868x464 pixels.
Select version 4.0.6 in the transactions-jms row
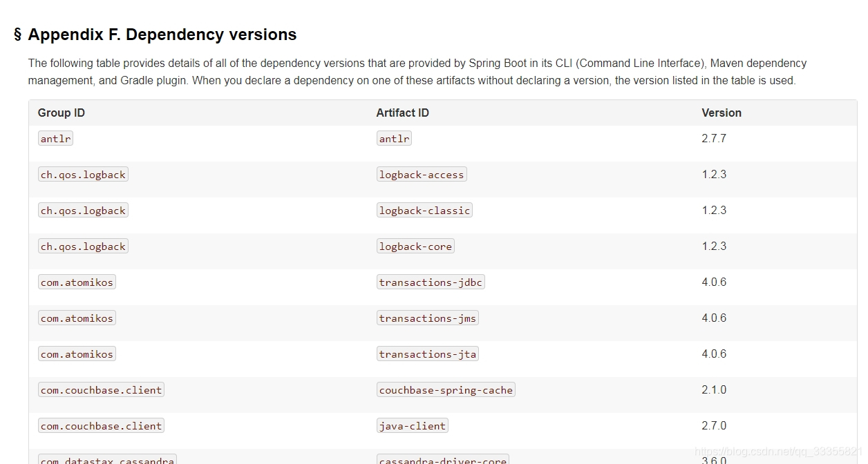click(x=714, y=318)
